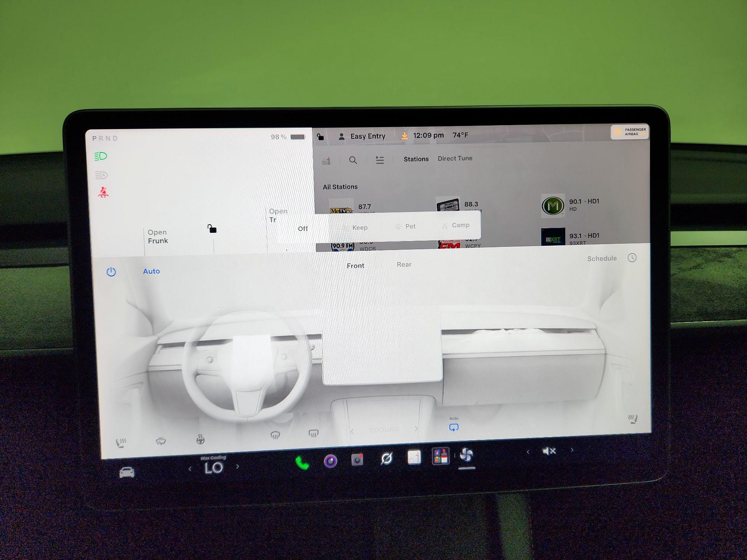Screen dimensions: 747x560
Task: Tap the PRND gear indicator
Action: pyautogui.click(x=105, y=138)
